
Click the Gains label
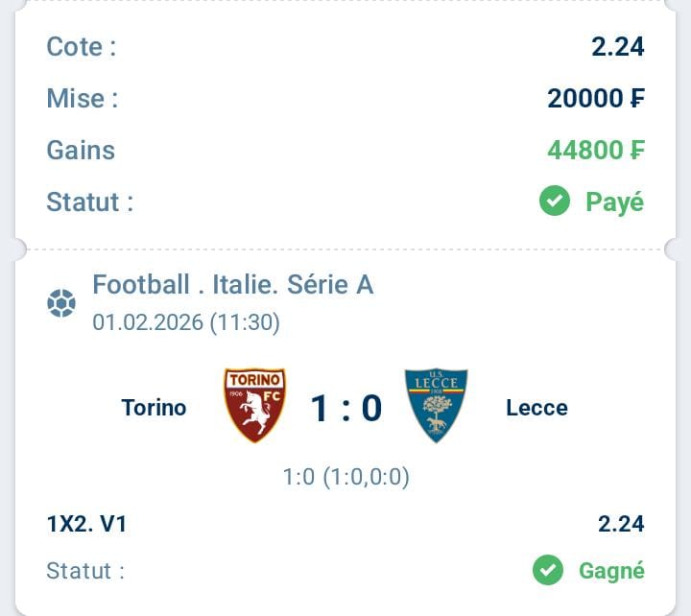click(81, 150)
